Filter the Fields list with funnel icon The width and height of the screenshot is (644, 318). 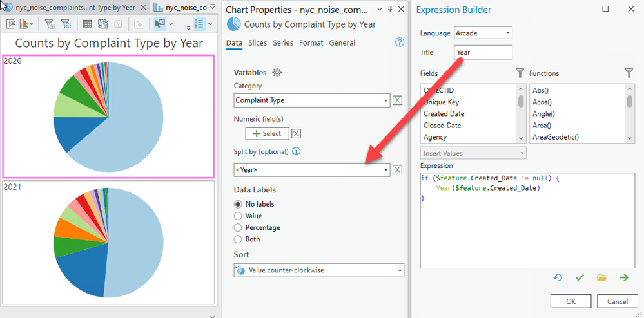point(520,73)
